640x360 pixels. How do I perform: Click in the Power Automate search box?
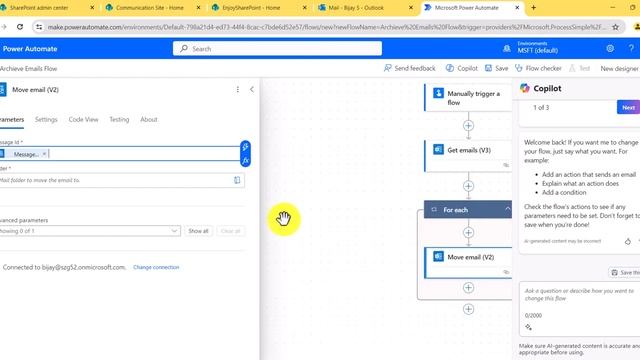[277, 49]
